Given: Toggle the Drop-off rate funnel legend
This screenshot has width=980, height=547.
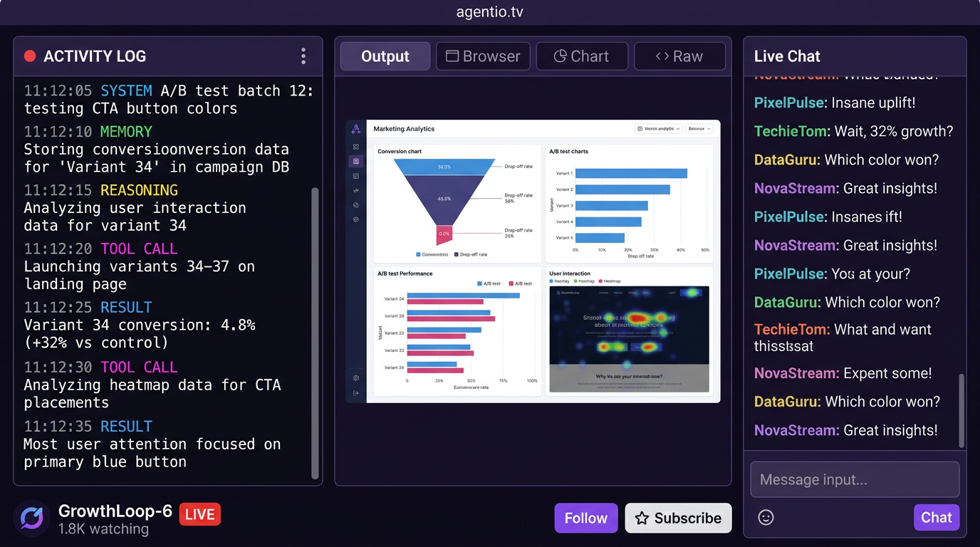Looking at the screenshot, I should click(x=470, y=254).
